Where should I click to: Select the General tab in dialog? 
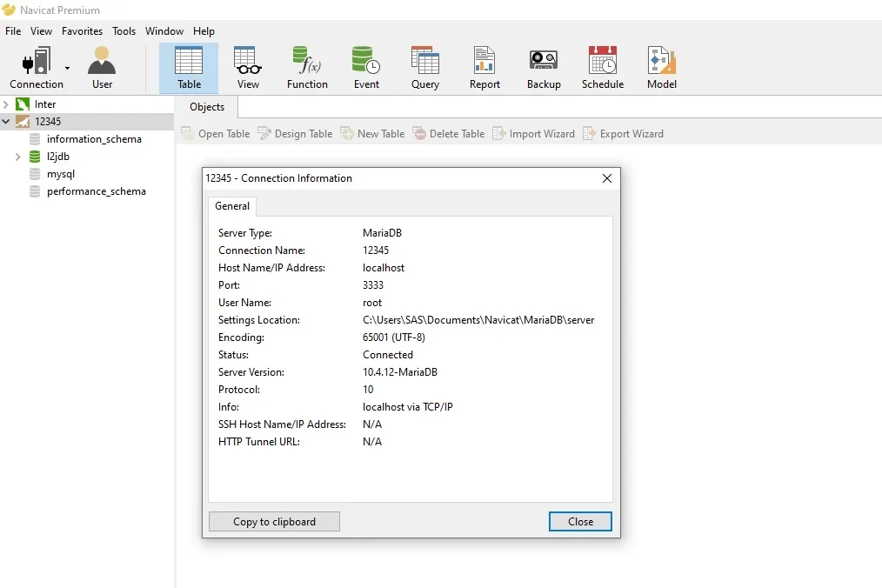[232, 206]
